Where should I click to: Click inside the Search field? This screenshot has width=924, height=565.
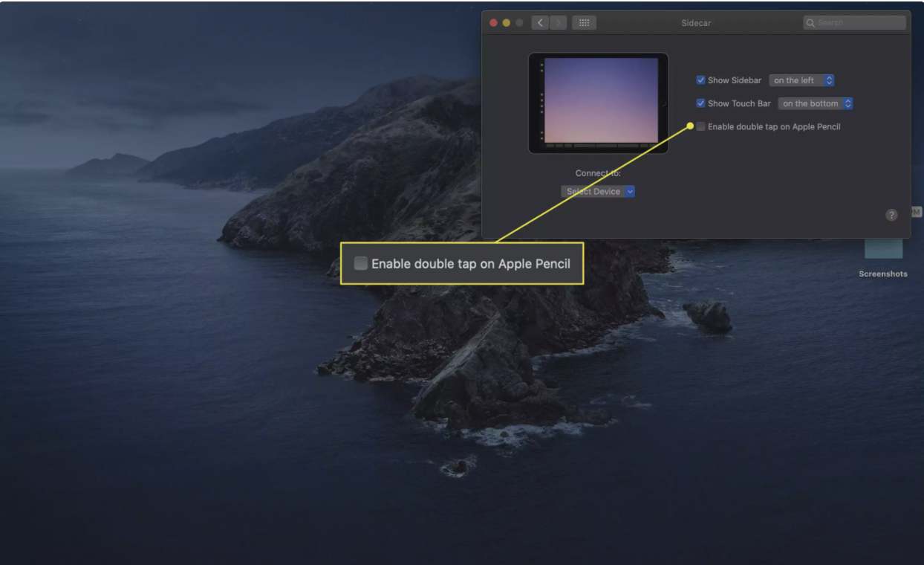(x=854, y=23)
